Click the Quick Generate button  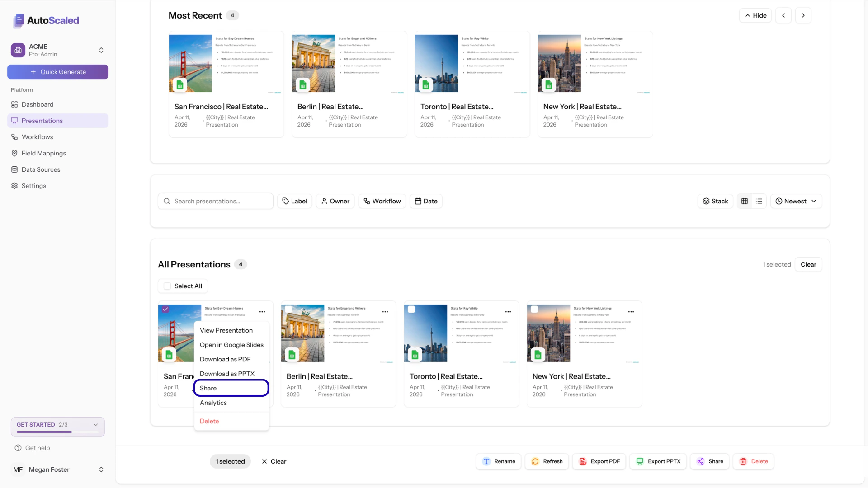click(x=57, y=71)
